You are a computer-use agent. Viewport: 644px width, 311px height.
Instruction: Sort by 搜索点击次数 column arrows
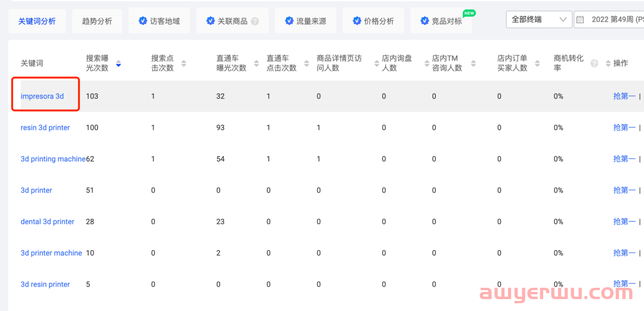[x=184, y=63]
